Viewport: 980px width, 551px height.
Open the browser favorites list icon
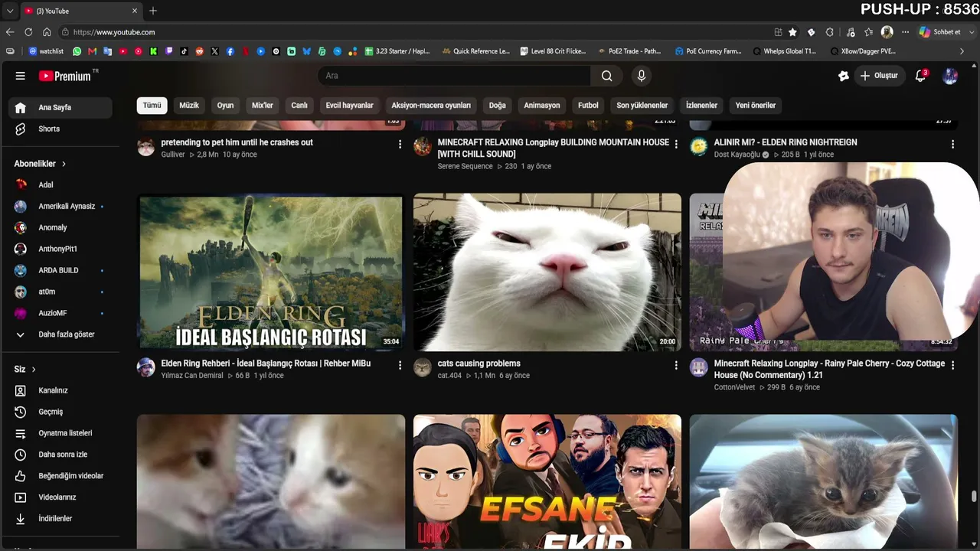coord(869,32)
